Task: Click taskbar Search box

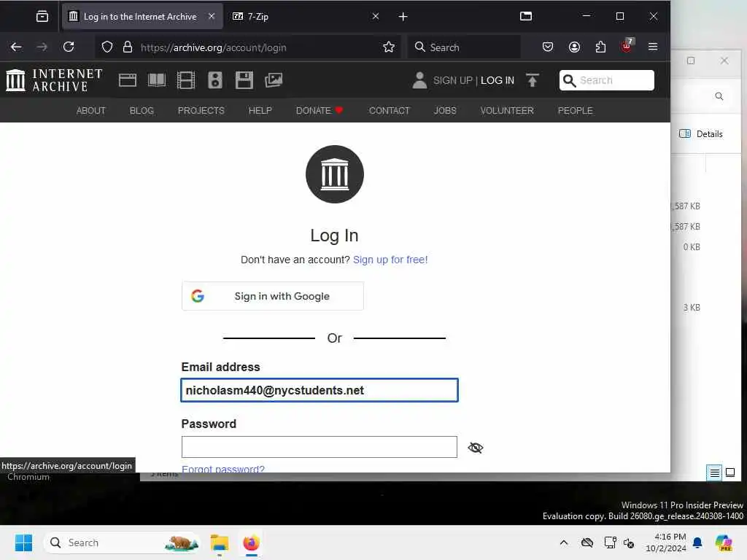Action: [x=122, y=542]
